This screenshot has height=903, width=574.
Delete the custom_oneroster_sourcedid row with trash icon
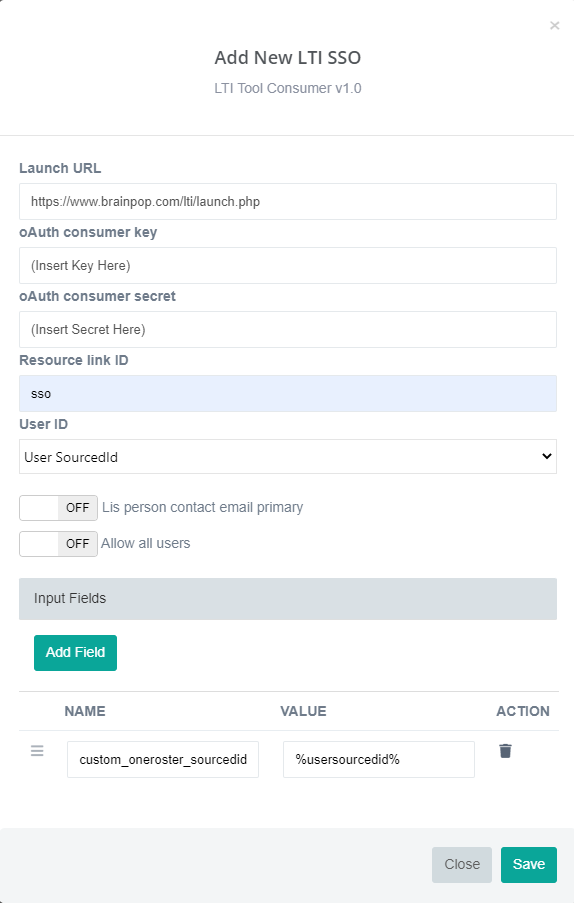point(505,751)
